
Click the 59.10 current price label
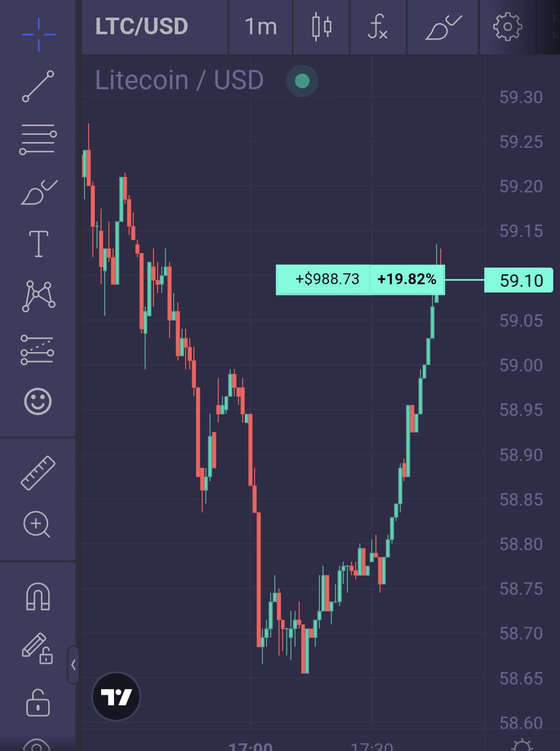click(x=519, y=280)
